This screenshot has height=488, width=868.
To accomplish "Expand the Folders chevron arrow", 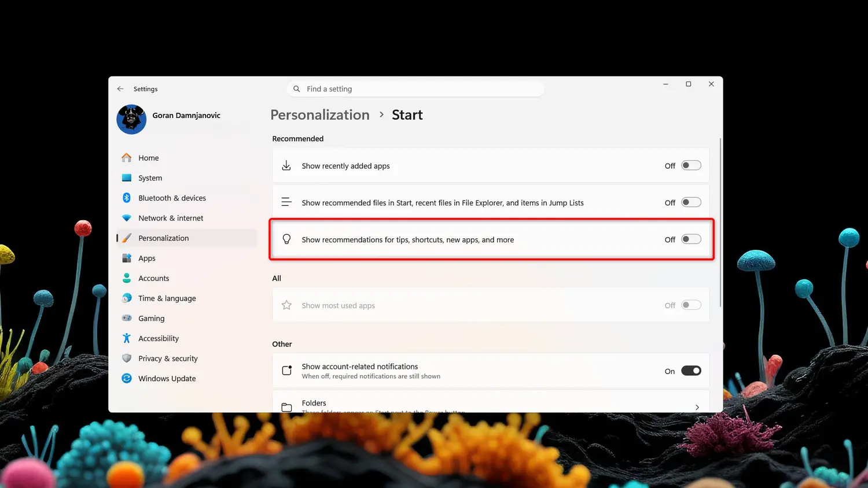I will [697, 407].
